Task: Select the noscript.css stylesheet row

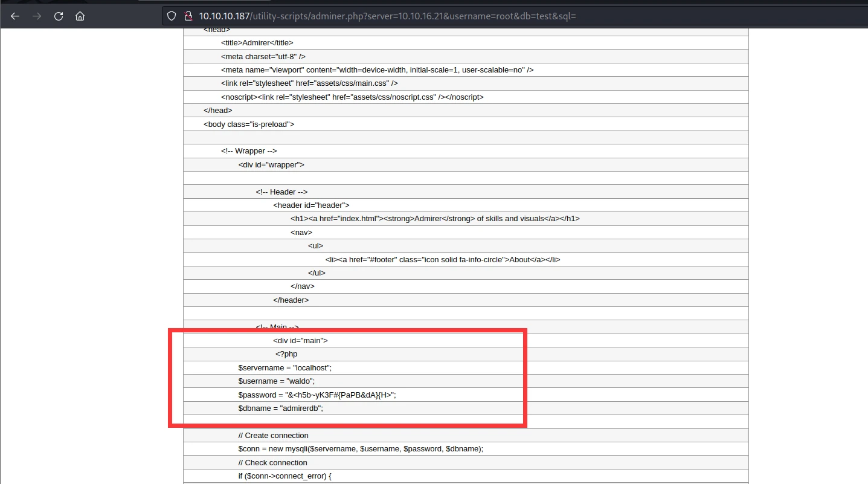Action: (x=466, y=97)
